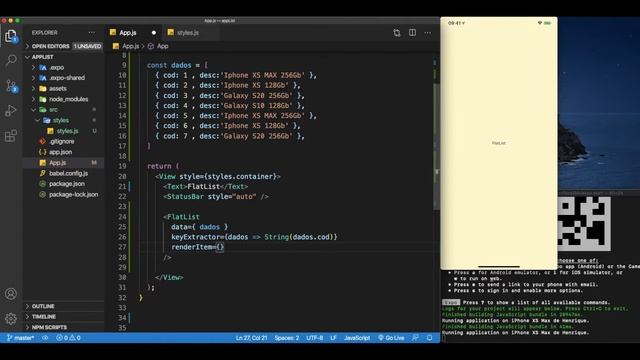
Task: Click line number 19 in gutter
Action: tap(122, 166)
